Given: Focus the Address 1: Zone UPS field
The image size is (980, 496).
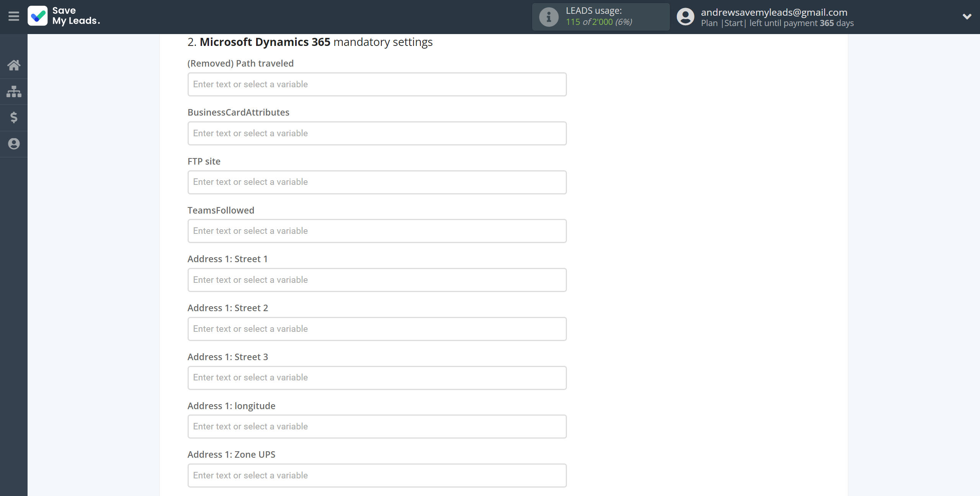Looking at the screenshot, I should (x=377, y=475).
